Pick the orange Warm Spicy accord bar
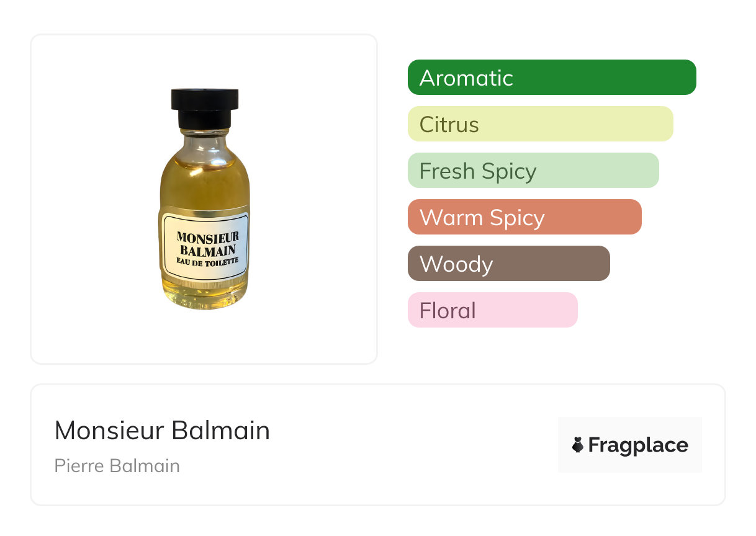The width and height of the screenshot is (756, 536). 524,217
